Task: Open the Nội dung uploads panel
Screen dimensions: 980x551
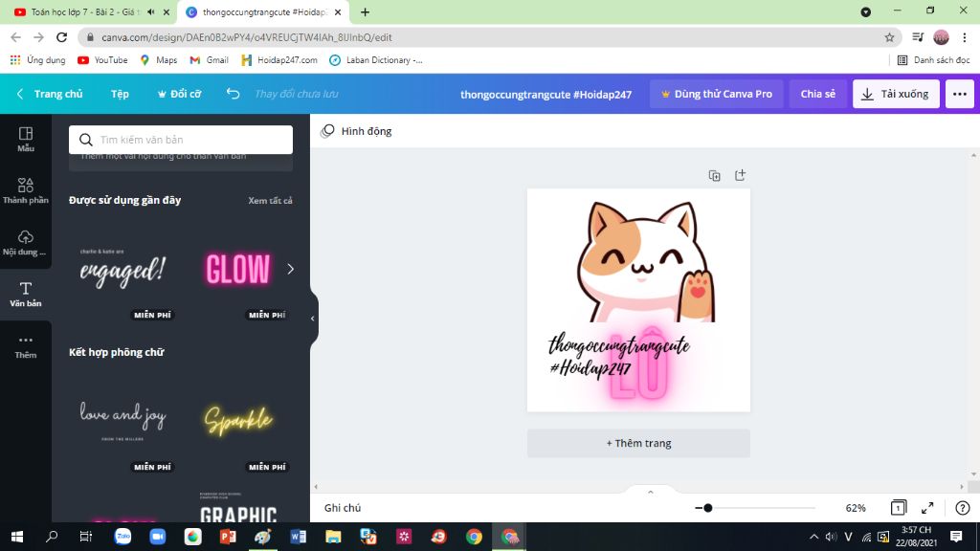Action: coord(26,243)
